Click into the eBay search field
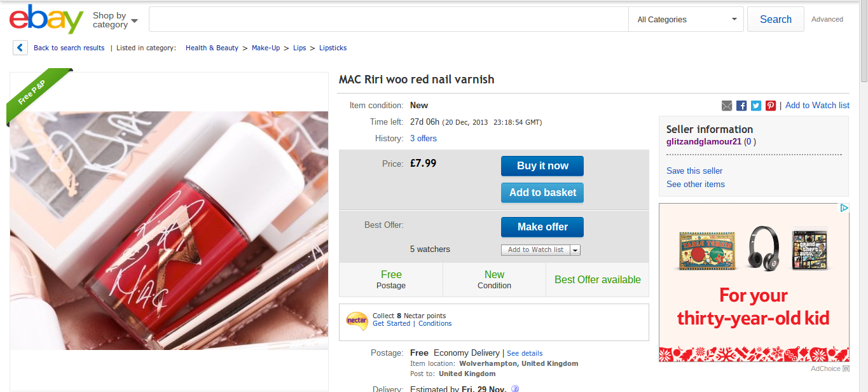868x392 pixels. click(x=389, y=19)
